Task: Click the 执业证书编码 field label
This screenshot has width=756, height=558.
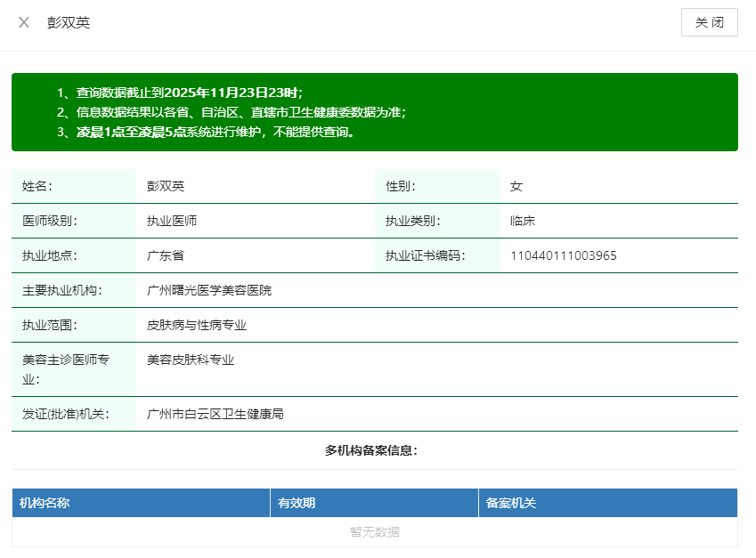Action: point(425,255)
